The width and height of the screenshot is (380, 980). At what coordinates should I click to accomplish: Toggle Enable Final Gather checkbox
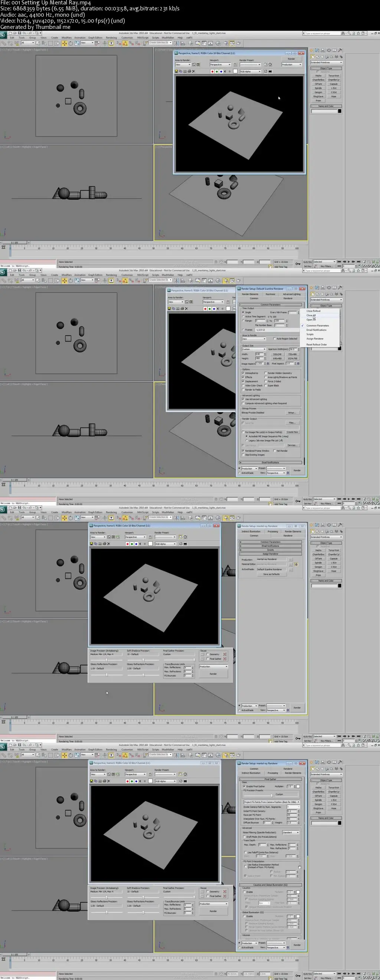[244, 786]
